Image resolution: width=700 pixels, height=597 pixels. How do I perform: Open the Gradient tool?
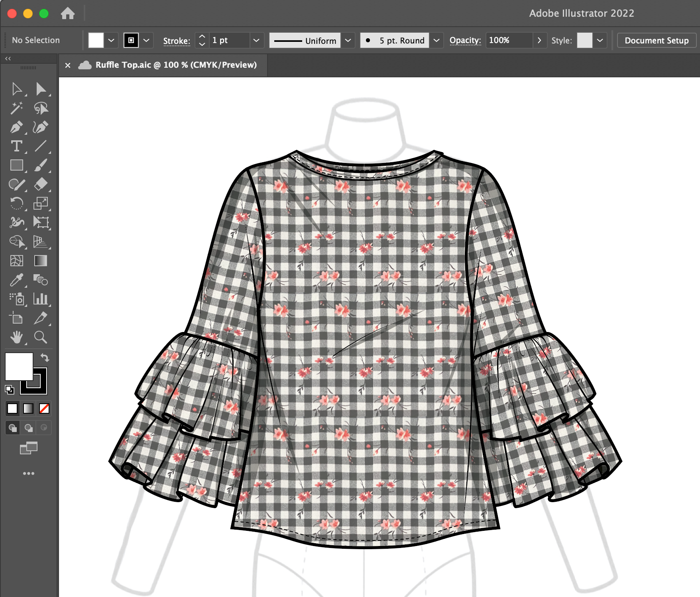pos(42,261)
